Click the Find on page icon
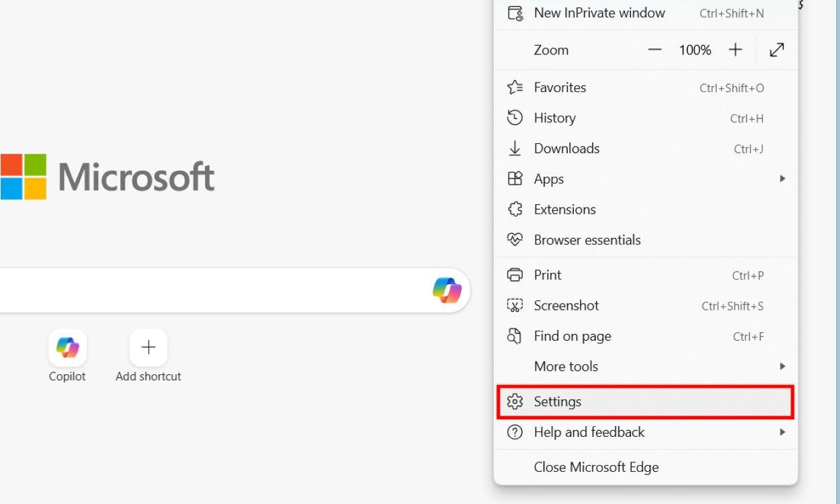The height and width of the screenshot is (504, 840). 515,336
